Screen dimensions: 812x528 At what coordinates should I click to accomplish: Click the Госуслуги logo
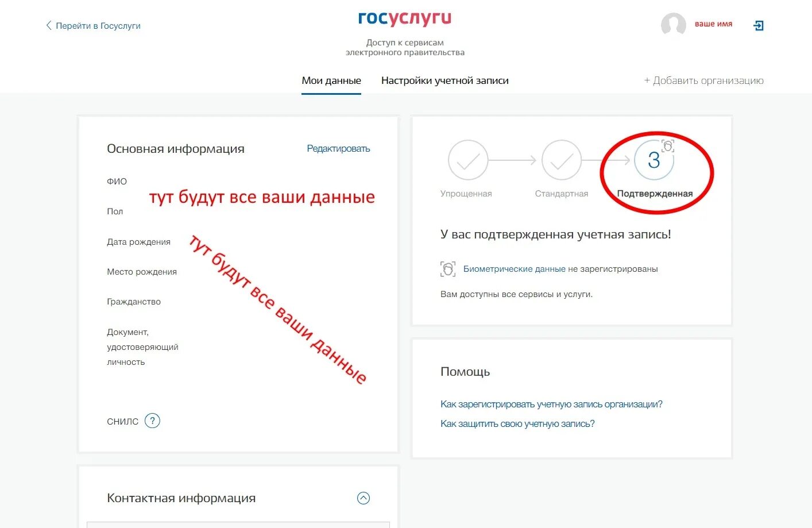pos(405,18)
